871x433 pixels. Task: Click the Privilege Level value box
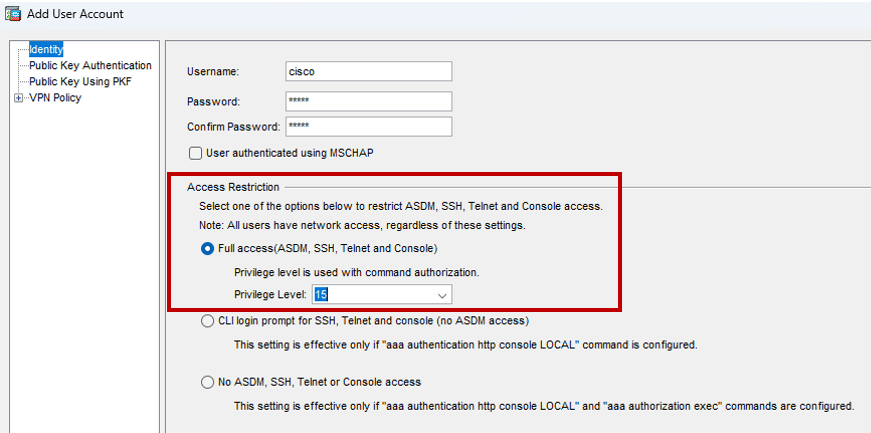(x=372, y=295)
